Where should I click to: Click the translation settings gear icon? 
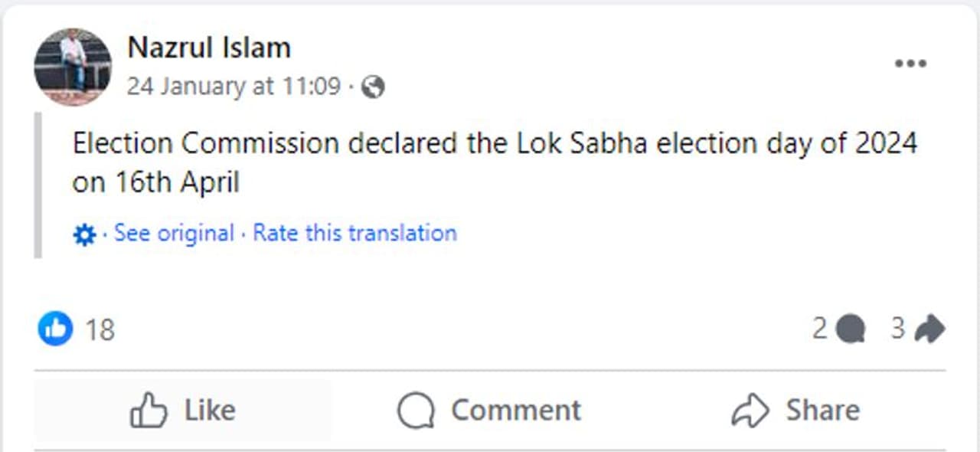(x=83, y=234)
